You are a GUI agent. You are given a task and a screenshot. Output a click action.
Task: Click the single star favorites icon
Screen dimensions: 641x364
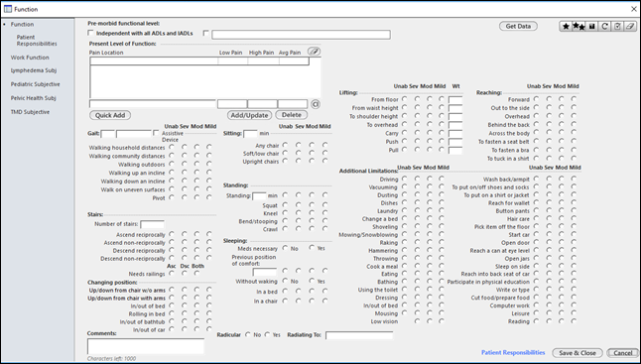pyautogui.click(x=566, y=27)
